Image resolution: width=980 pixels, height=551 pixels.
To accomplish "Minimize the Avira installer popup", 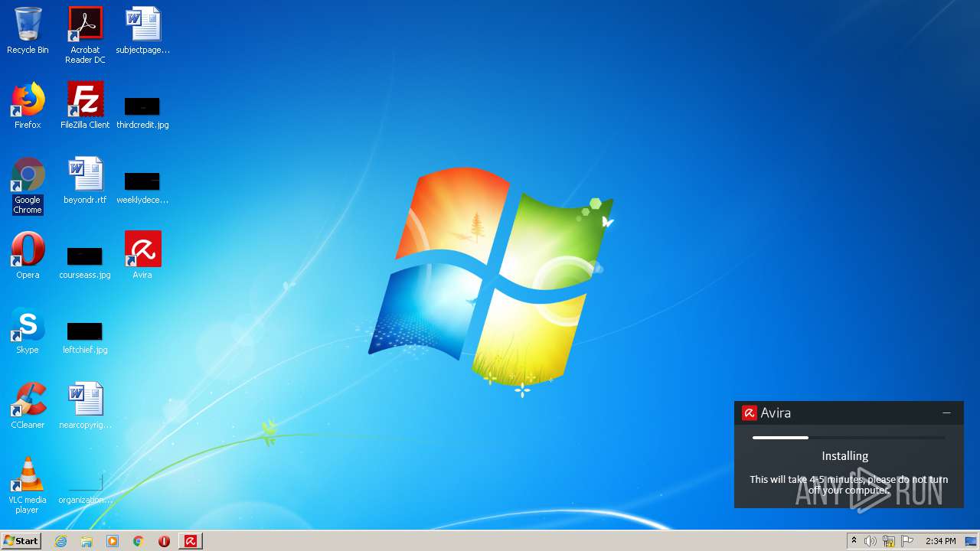I will click(x=947, y=412).
